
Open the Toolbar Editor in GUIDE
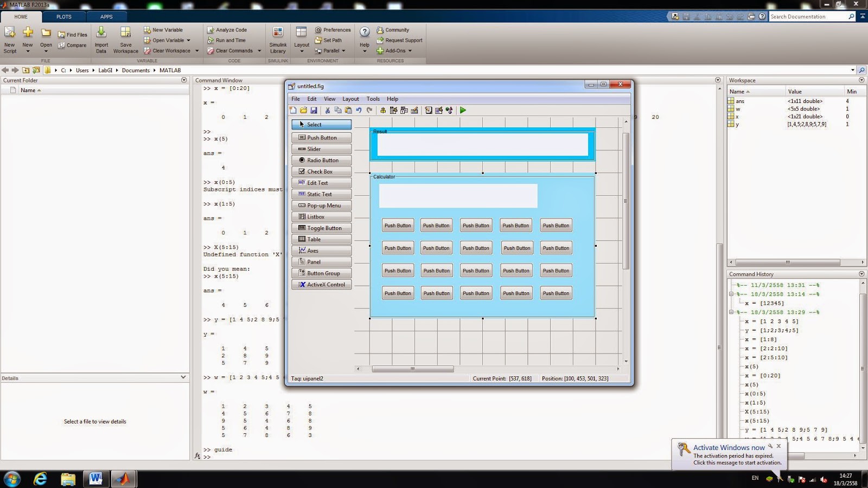[414, 110]
